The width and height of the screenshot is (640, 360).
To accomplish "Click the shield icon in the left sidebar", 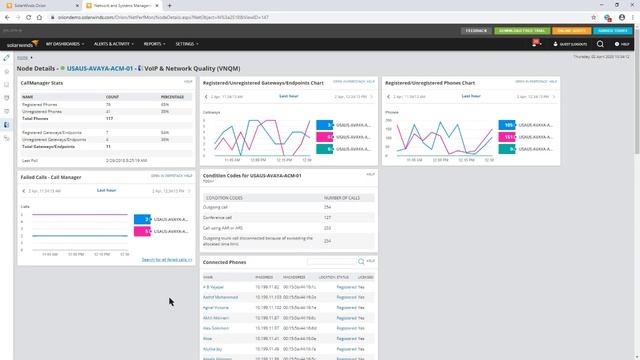I will pyautogui.click(x=7, y=98).
